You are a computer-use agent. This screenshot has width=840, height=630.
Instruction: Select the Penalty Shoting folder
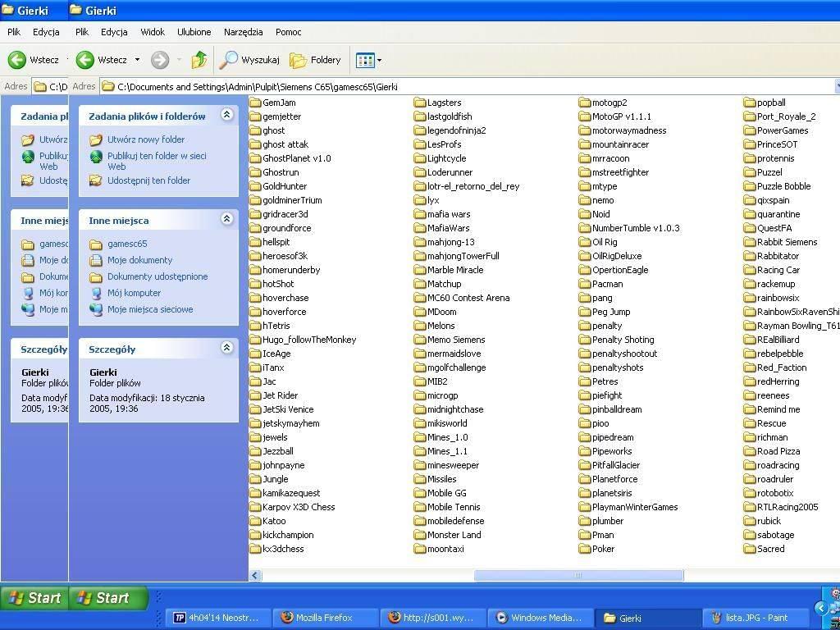click(617, 340)
